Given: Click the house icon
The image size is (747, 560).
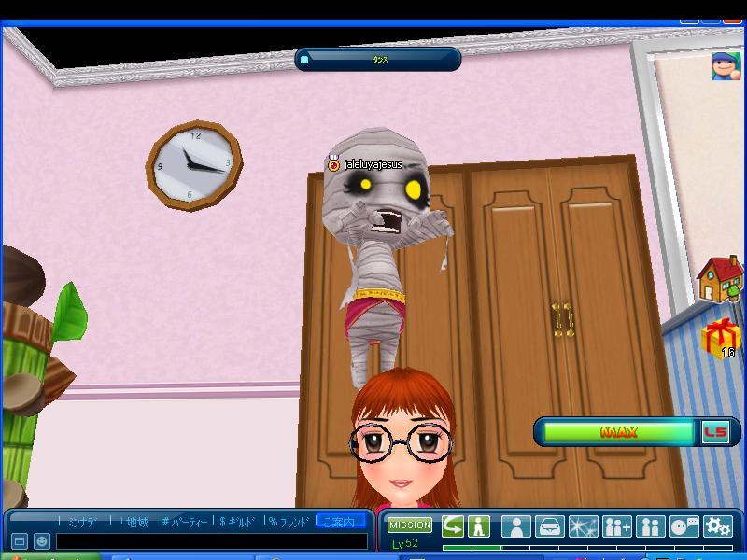Looking at the screenshot, I should pos(720,279).
